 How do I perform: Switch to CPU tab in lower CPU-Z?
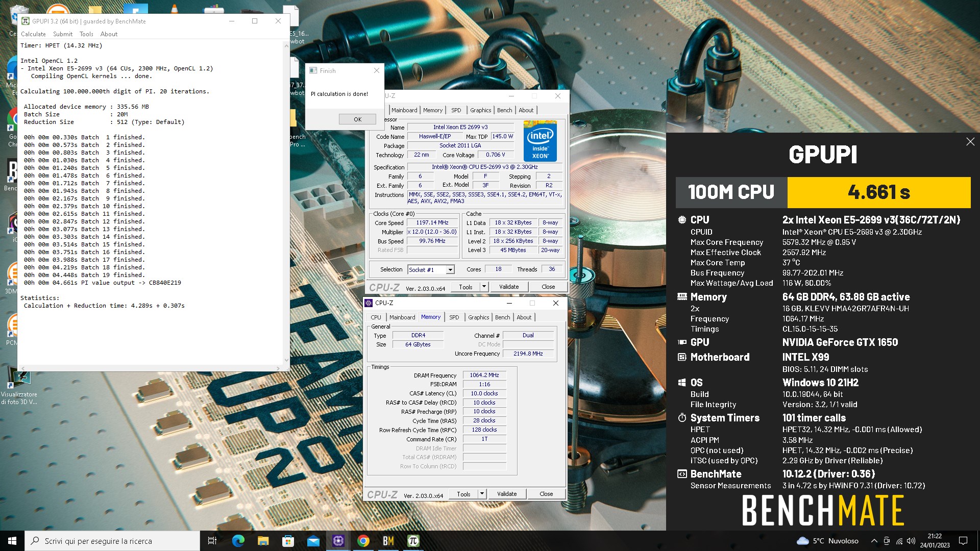click(x=376, y=317)
